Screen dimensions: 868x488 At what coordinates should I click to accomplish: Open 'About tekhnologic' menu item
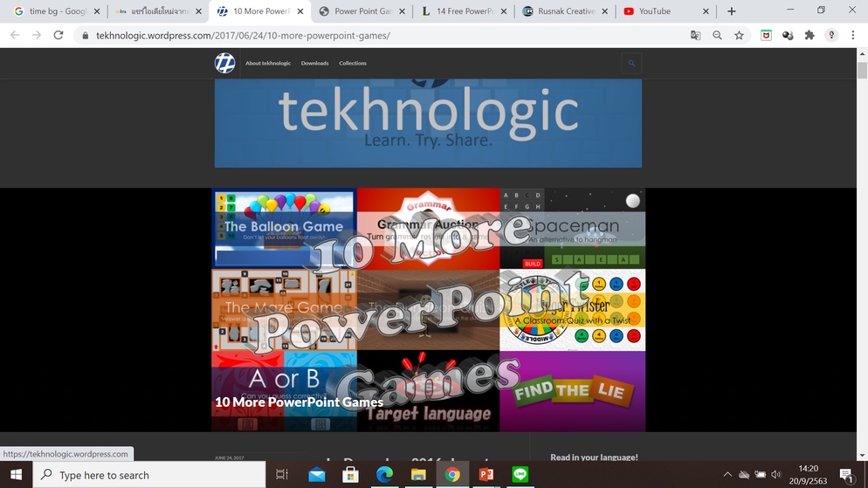[268, 63]
